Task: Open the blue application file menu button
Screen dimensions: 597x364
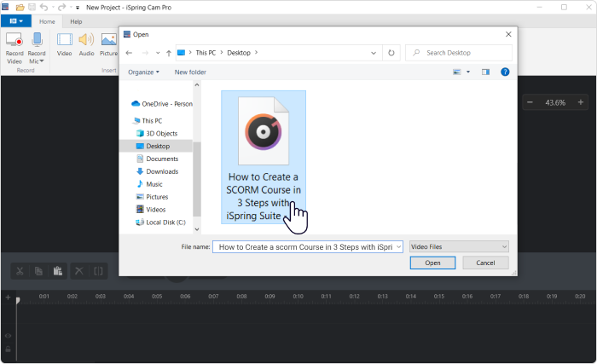Action: coord(16,21)
